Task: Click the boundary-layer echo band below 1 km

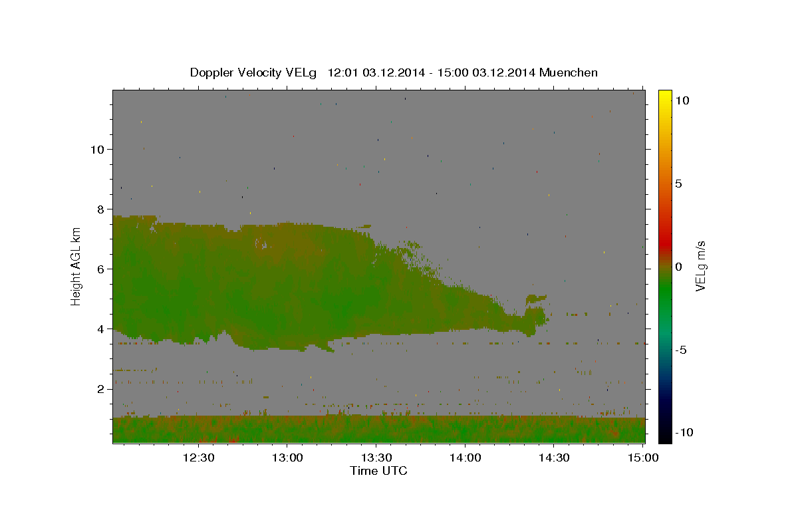Action: pyautogui.click(x=379, y=430)
